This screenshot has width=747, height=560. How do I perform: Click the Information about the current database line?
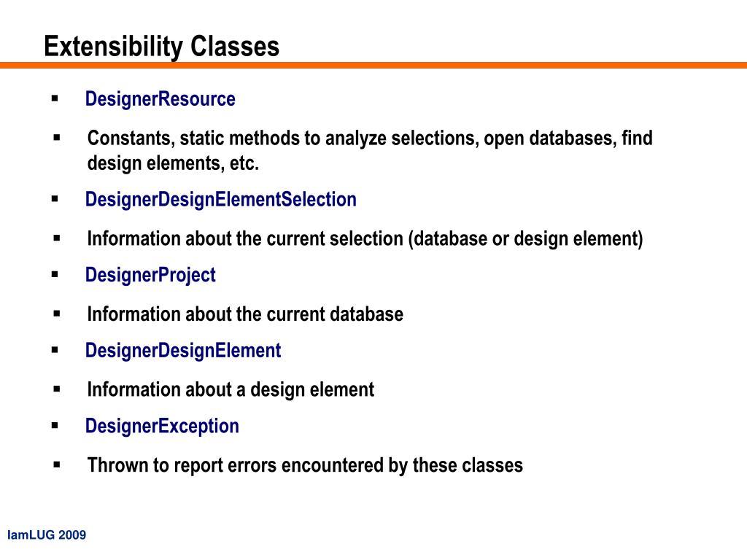pyautogui.click(x=245, y=314)
